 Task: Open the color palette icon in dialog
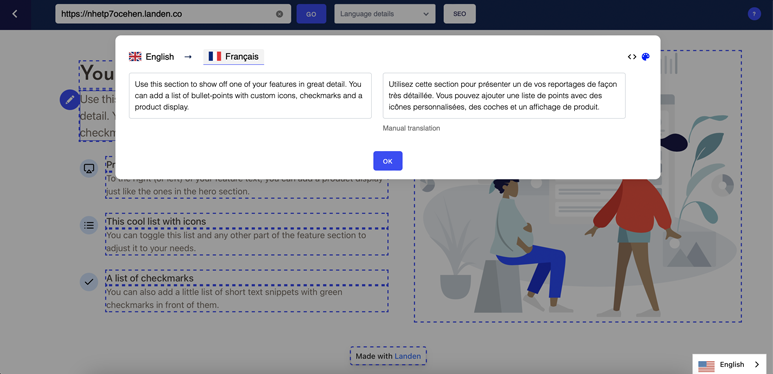click(x=645, y=57)
